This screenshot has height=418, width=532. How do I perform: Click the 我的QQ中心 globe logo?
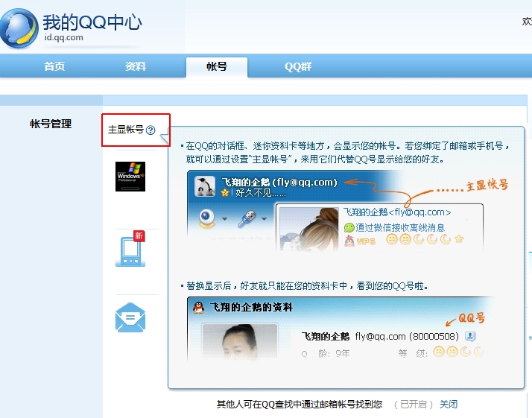[19, 28]
